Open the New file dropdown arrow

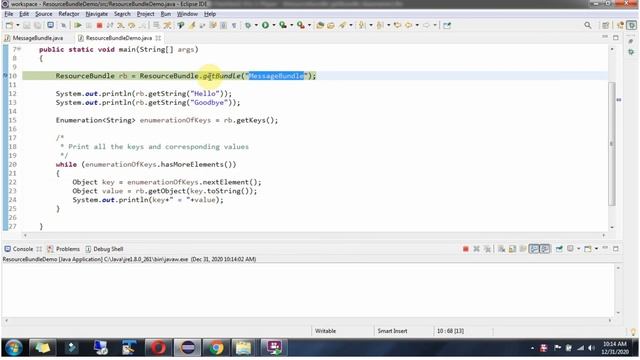pyautogui.click(x=18, y=25)
